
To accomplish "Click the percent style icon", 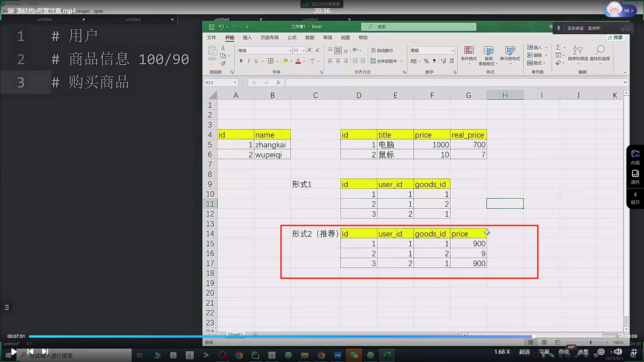I will click(x=426, y=61).
